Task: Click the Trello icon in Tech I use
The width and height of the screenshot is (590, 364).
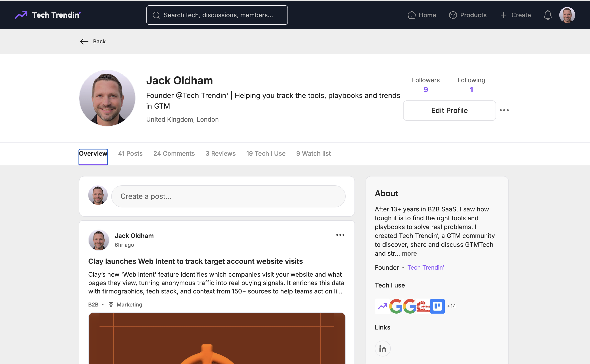Action: pyautogui.click(x=437, y=306)
